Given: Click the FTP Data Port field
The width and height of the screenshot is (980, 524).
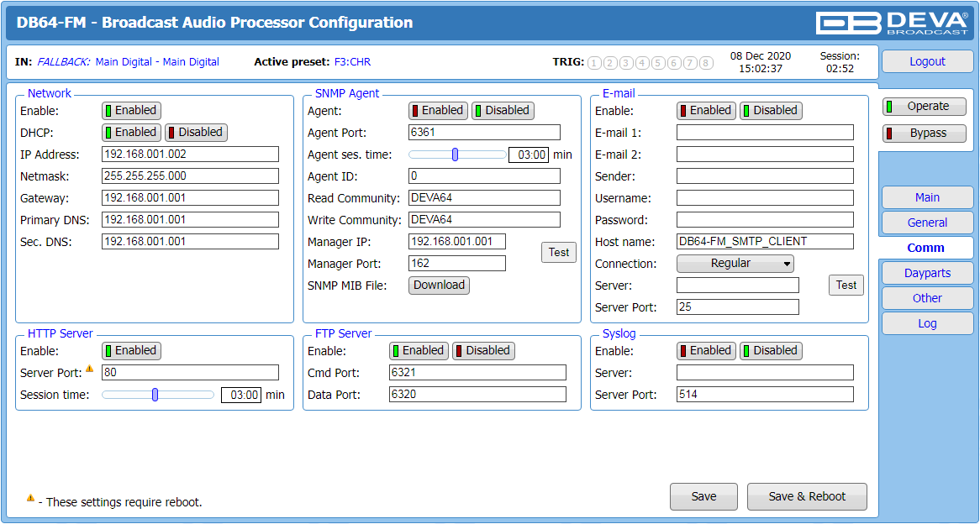Looking at the screenshot, I should [477, 395].
